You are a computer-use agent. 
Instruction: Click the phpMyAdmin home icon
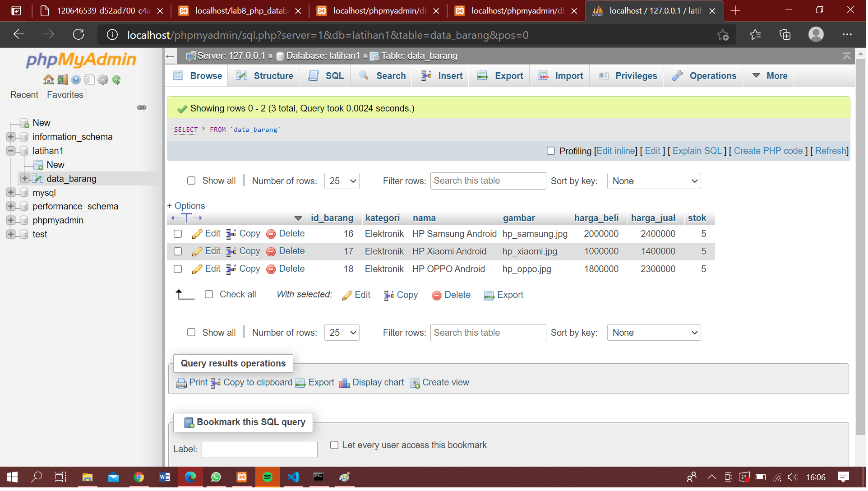coord(48,79)
